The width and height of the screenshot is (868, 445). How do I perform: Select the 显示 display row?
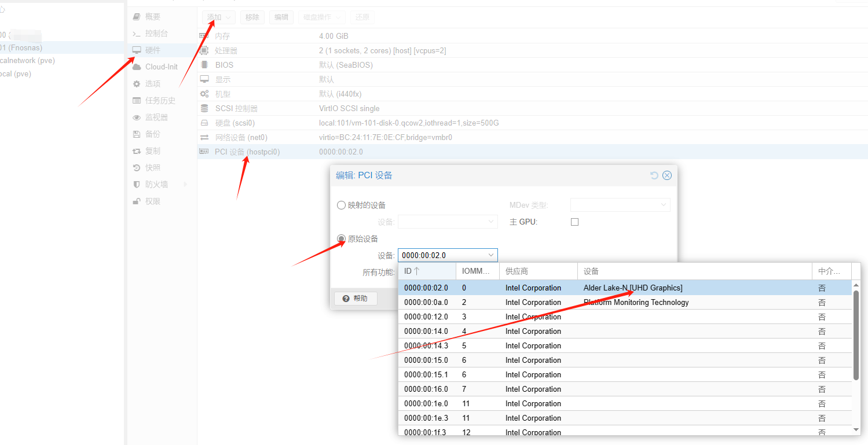(532, 79)
